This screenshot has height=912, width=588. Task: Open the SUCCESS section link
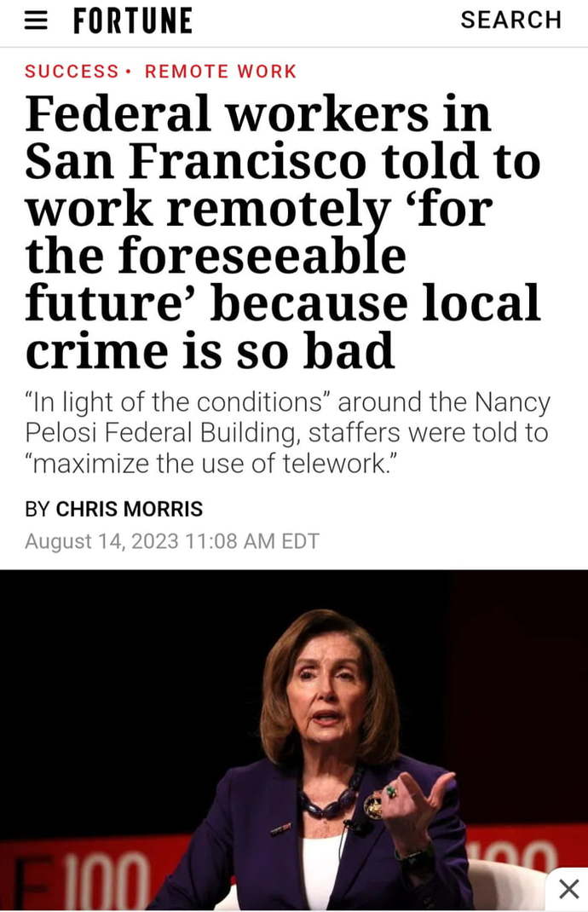click(72, 72)
